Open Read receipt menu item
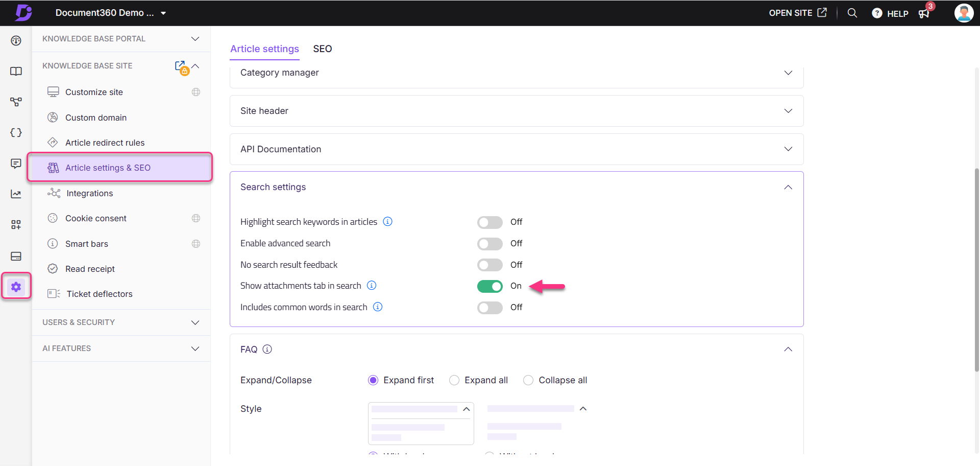980x466 pixels. click(121, 269)
